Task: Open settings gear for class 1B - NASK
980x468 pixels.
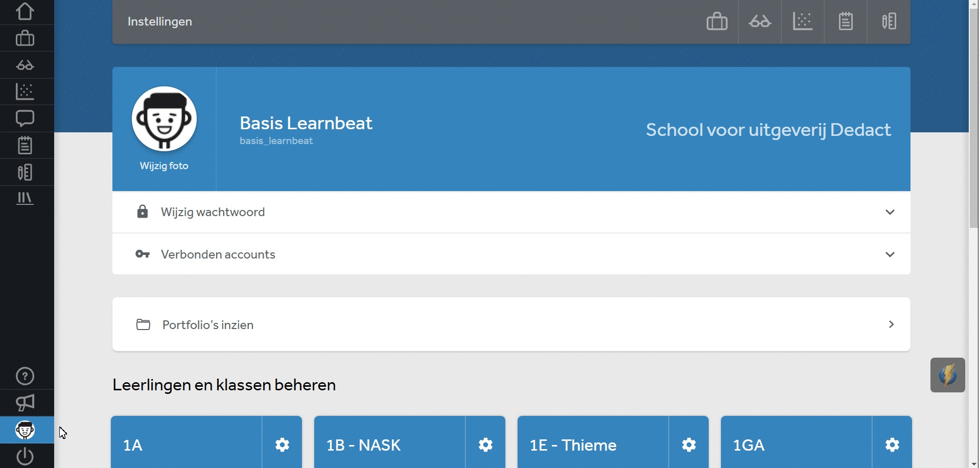Action: (485, 445)
